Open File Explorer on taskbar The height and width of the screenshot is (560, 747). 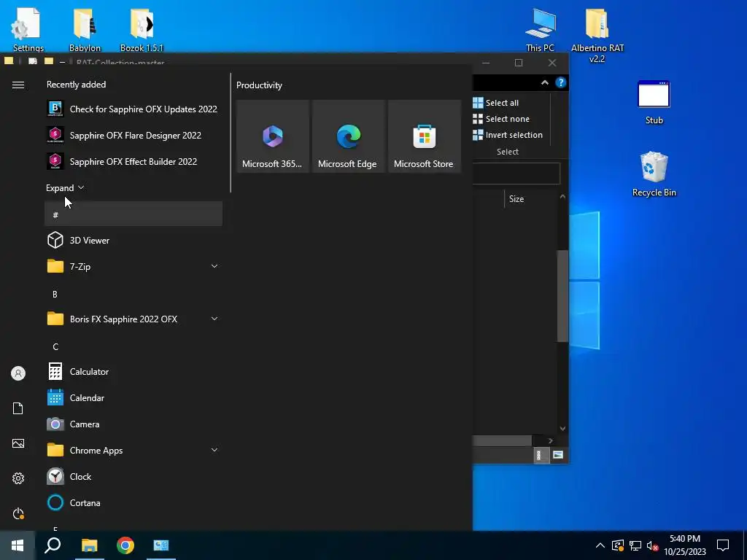click(x=89, y=545)
